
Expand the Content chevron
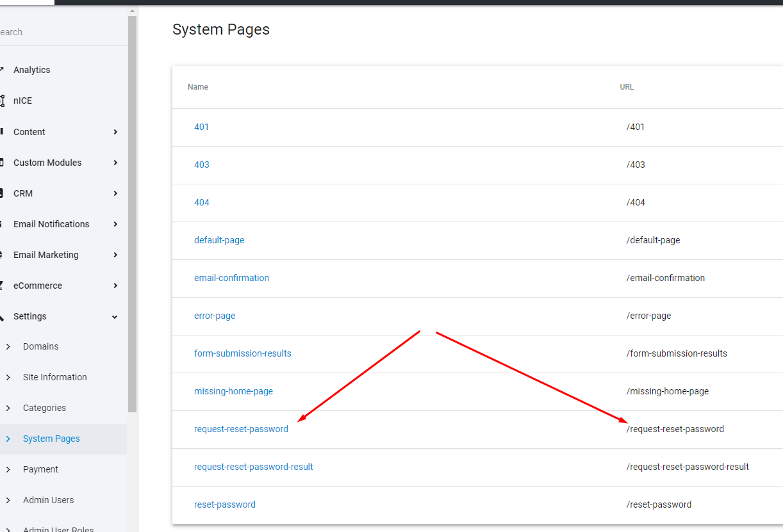115,132
